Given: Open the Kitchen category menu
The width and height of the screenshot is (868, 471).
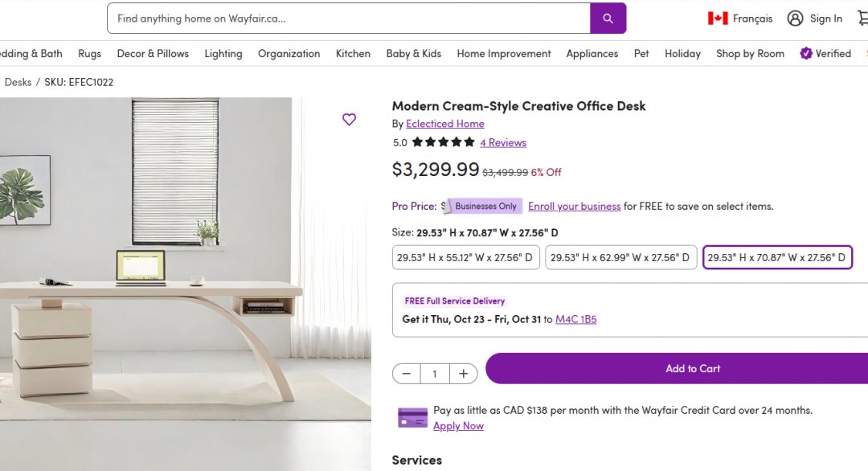Looking at the screenshot, I should coord(353,54).
